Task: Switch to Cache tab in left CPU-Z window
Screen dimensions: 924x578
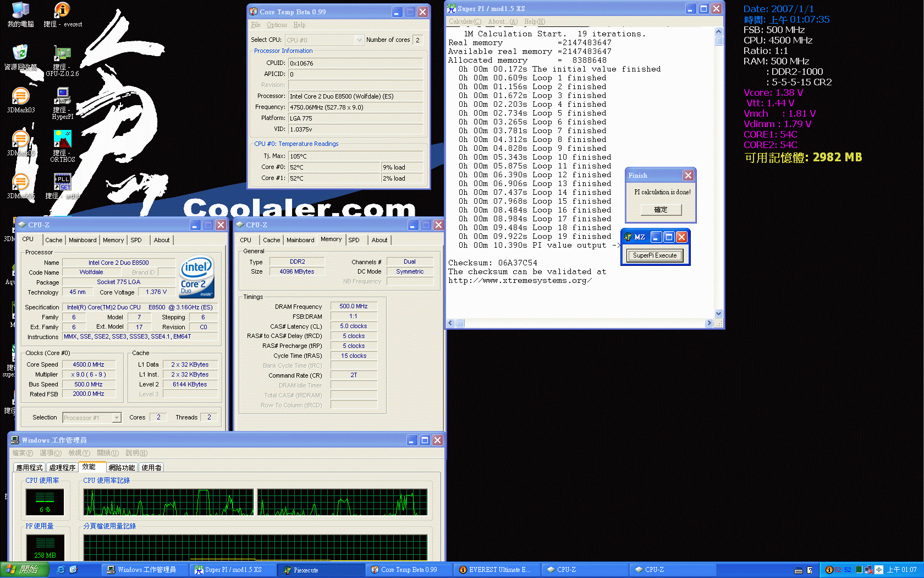Action: pos(54,240)
